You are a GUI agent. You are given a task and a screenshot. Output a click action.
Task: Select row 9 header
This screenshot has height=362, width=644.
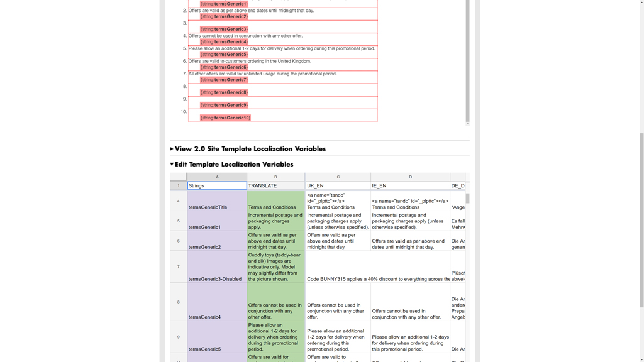click(178, 337)
